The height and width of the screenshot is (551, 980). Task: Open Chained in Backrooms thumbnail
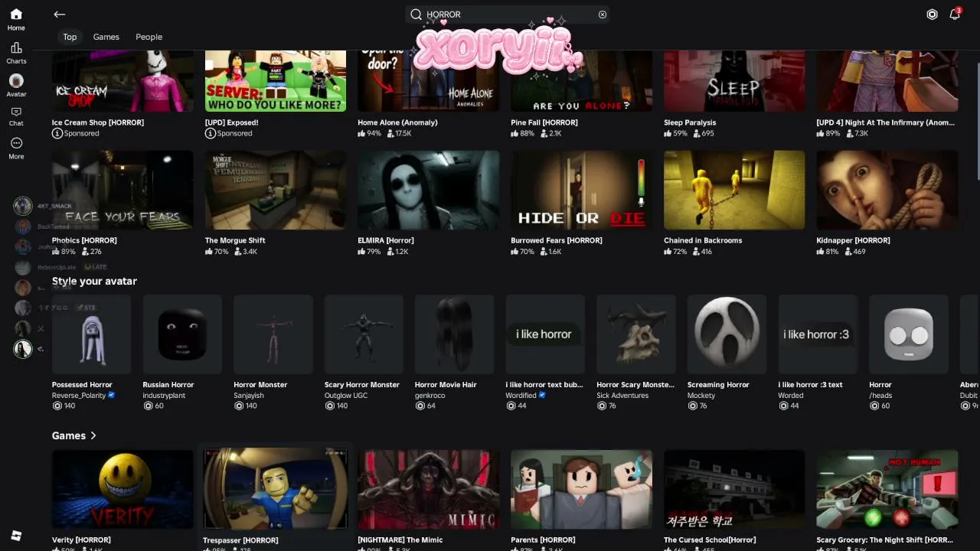coord(734,190)
